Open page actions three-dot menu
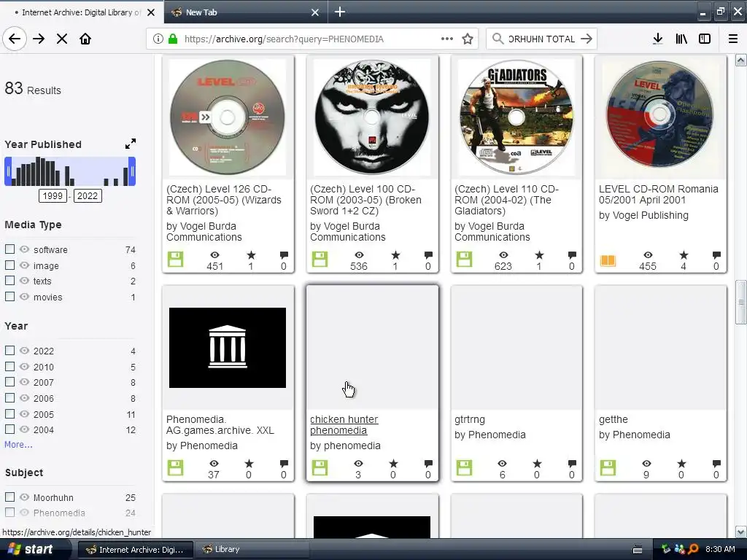The image size is (747, 560). (x=447, y=39)
